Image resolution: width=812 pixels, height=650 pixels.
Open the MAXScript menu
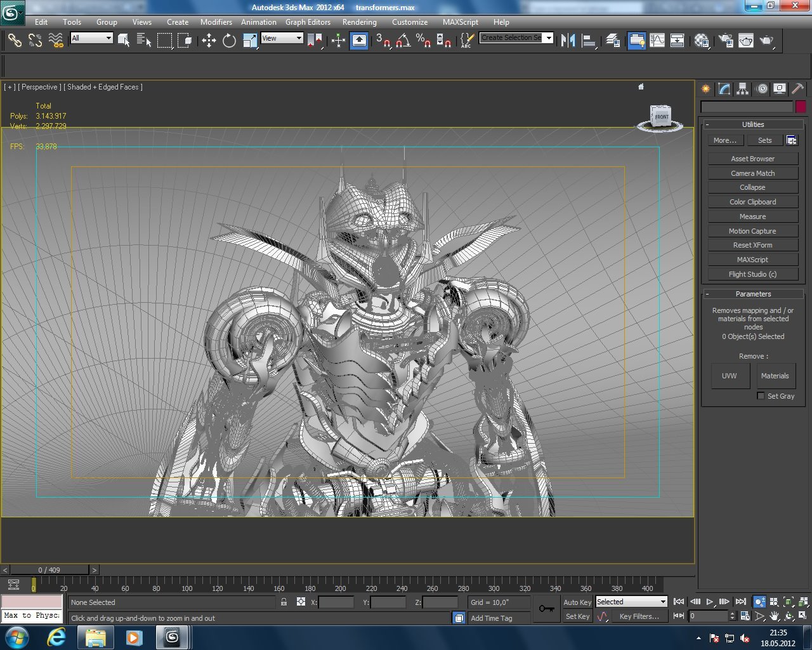(x=461, y=22)
